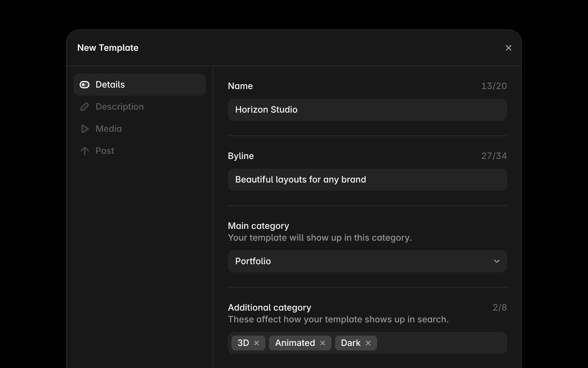Click the Media play icon
The height and width of the screenshot is (368, 588).
click(x=85, y=129)
